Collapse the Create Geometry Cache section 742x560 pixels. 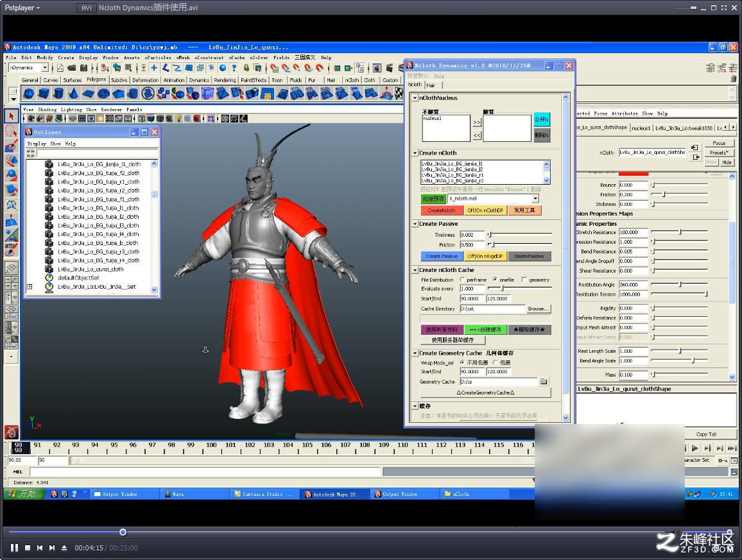[415, 353]
